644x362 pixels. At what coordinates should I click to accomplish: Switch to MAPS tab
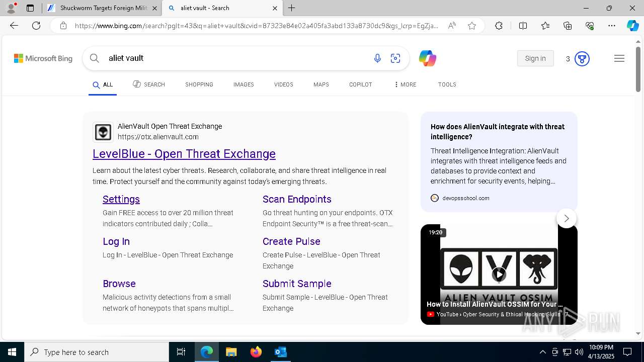(x=321, y=84)
